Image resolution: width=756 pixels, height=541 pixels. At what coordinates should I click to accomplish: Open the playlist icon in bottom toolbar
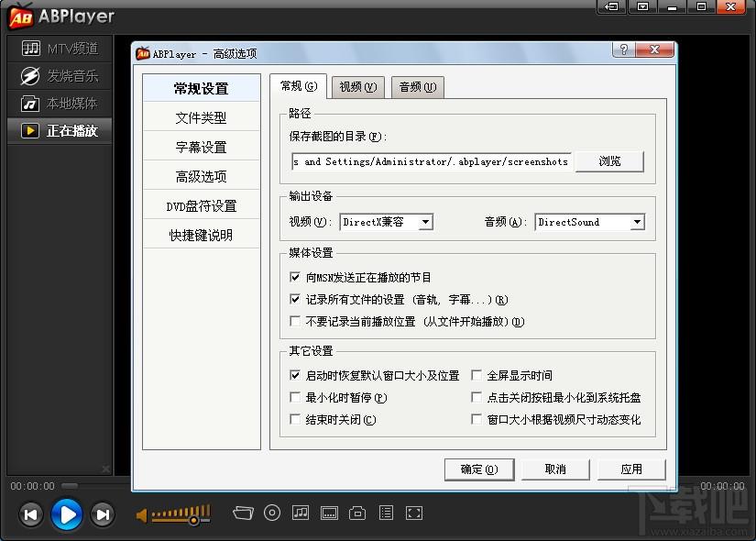386,513
